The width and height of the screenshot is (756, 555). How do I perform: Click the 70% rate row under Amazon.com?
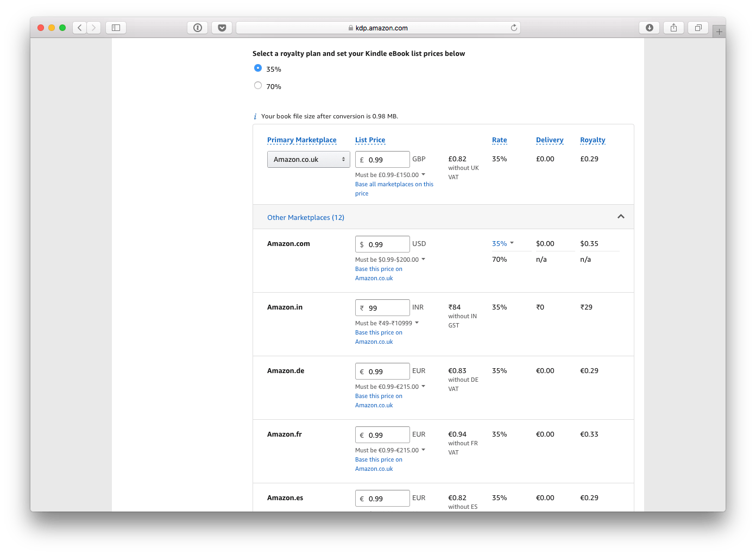[500, 260]
